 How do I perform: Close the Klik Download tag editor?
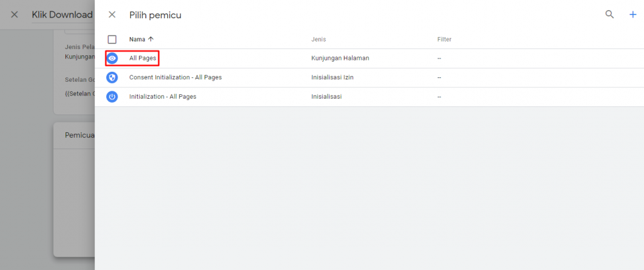[x=14, y=14]
